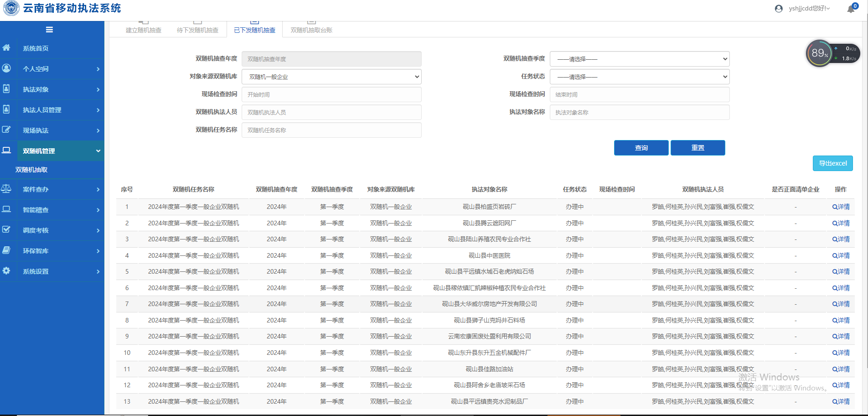
Task: Open 详情 for row 4 砚山县中医医院
Action: pos(841,255)
